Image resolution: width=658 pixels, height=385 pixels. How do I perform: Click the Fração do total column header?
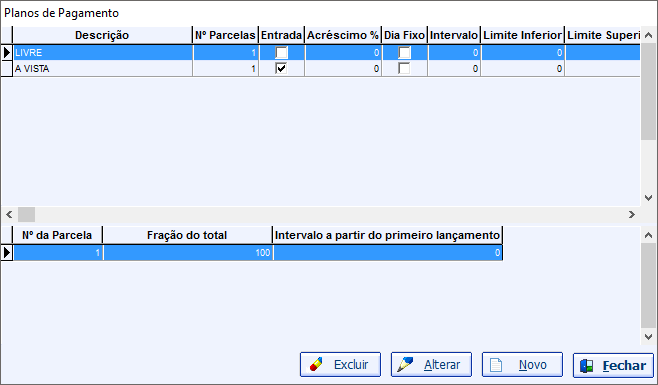187,235
